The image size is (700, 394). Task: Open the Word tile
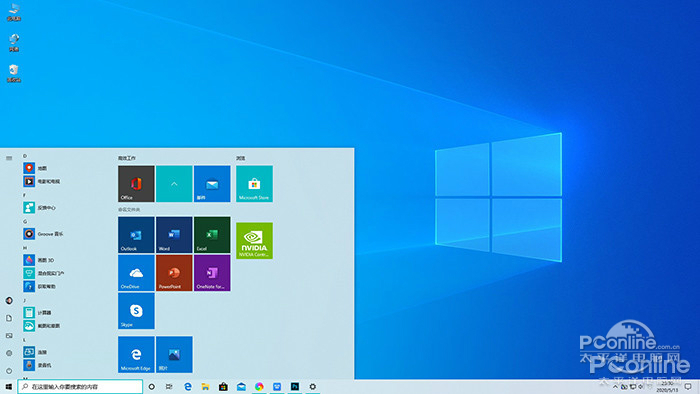pyautogui.click(x=174, y=235)
